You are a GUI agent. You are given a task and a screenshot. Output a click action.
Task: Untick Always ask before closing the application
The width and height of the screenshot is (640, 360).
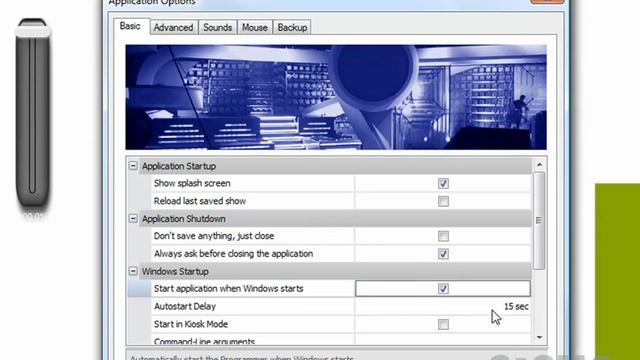(x=443, y=254)
